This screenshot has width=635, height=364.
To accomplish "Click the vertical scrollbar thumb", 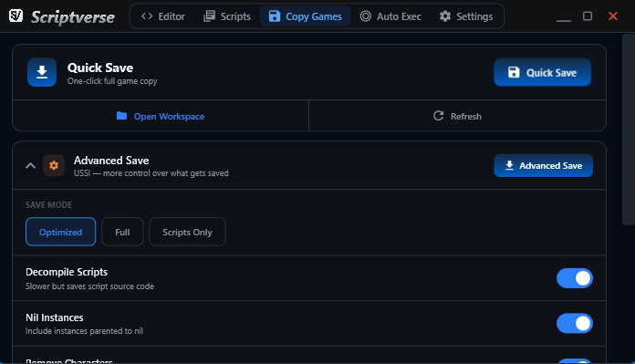I will (x=628, y=130).
